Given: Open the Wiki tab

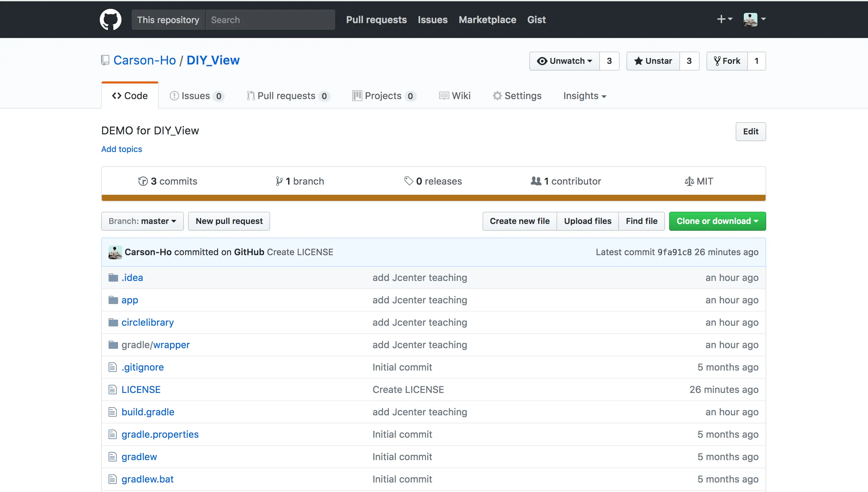Looking at the screenshot, I should point(455,96).
